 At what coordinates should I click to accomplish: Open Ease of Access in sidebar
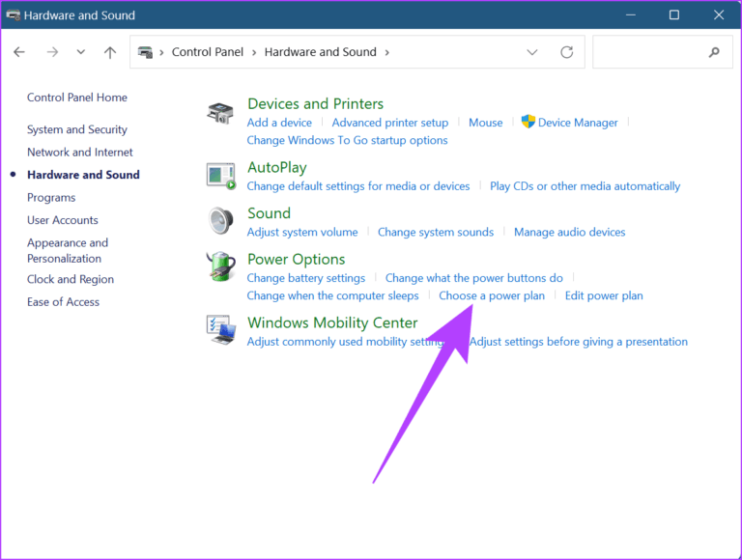tap(64, 302)
